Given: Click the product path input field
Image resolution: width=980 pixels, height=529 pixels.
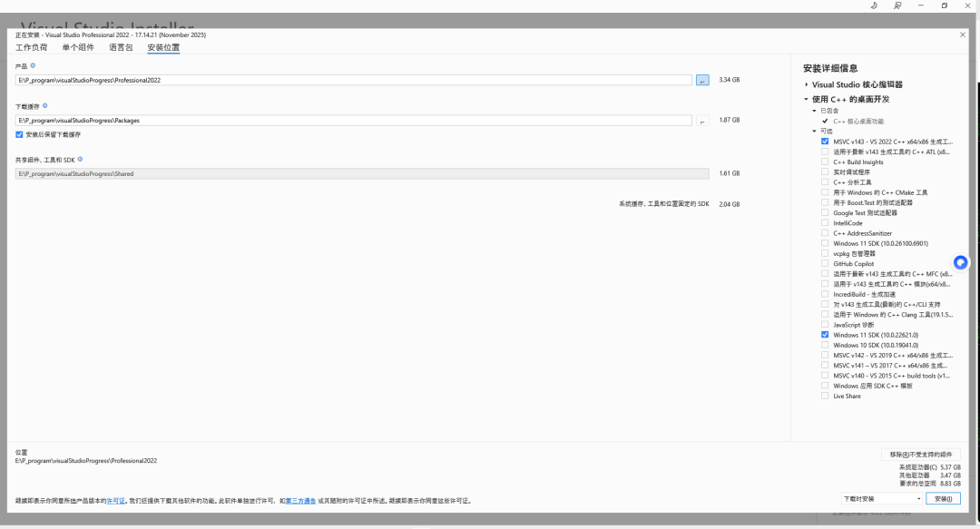Looking at the screenshot, I should click(354, 80).
